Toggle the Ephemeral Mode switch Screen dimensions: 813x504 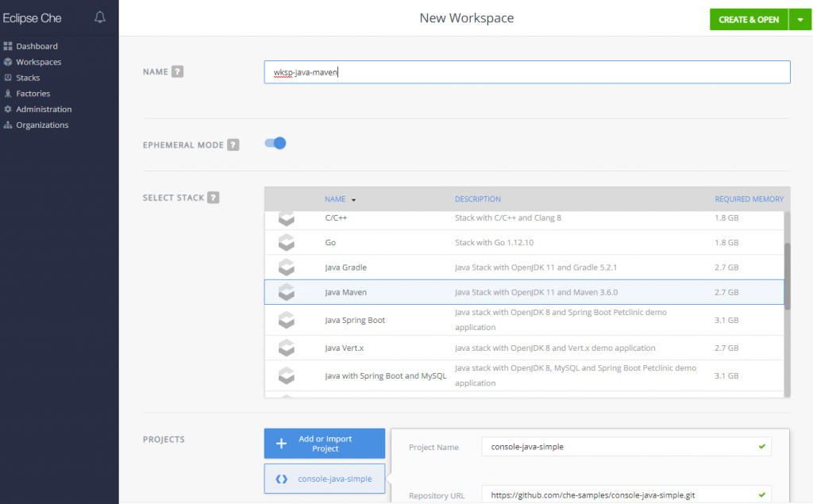(x=275, y=144)
